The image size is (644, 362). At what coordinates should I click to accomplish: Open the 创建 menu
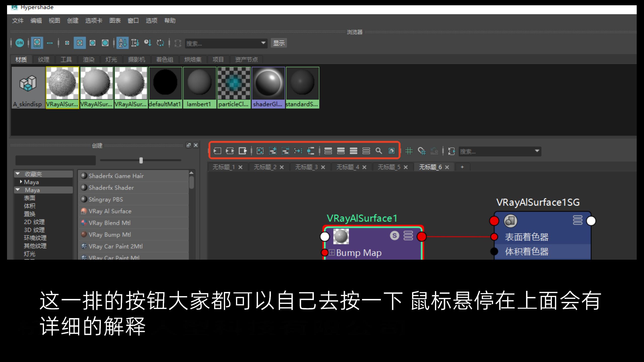pos(73,21)
